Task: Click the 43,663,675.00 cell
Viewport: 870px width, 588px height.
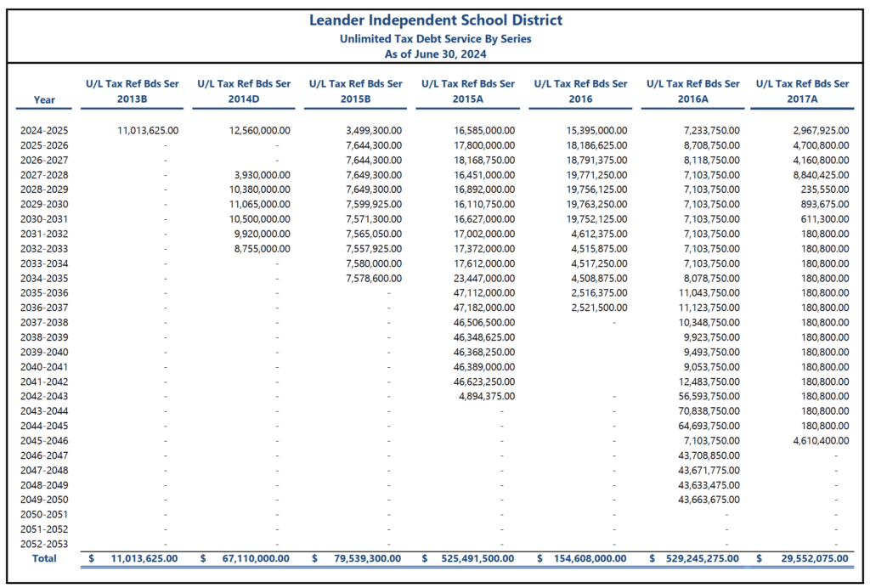Action: click(709, 500)
